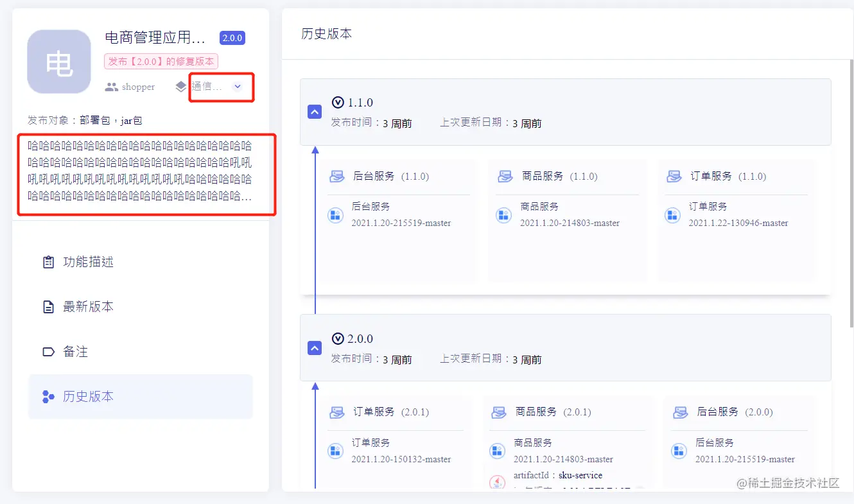
Task: Click the 哈哈哈 description paragraph
Action: (x=140, y=171)
